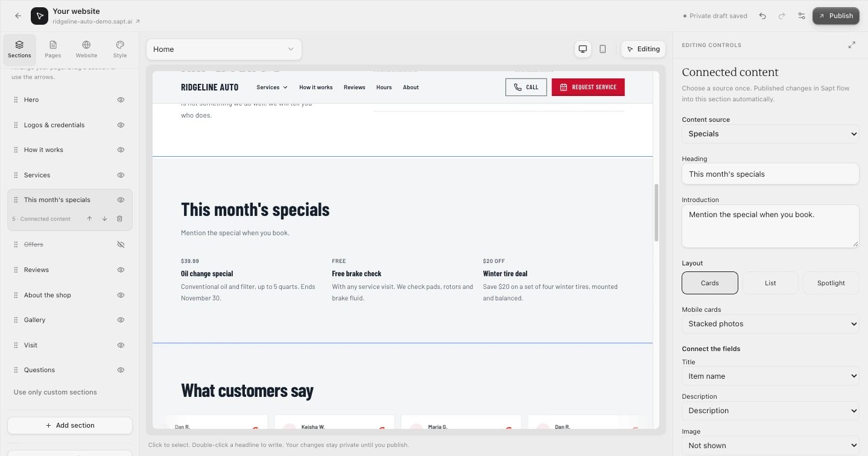
Task: Move This month's specials section down
Action: pos(104,219)
